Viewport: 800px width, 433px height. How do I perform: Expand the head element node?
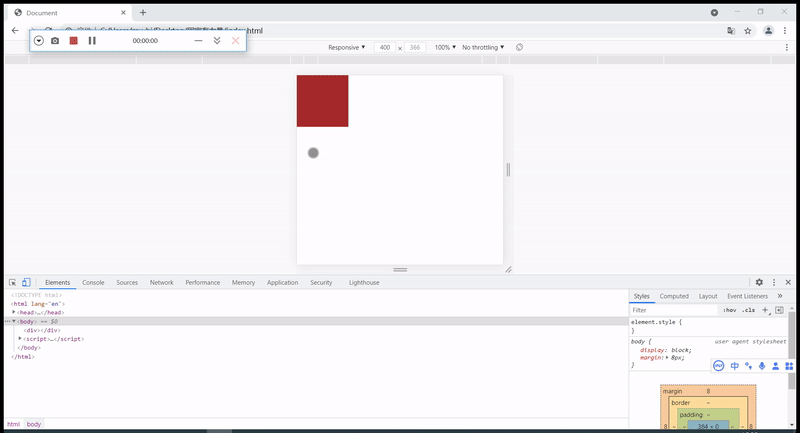coord(14,312)
